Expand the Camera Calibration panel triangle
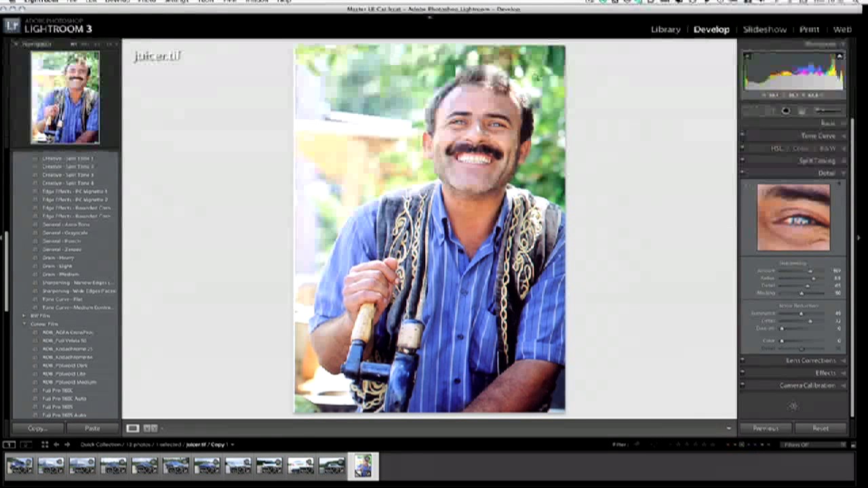 coord(844,385)
